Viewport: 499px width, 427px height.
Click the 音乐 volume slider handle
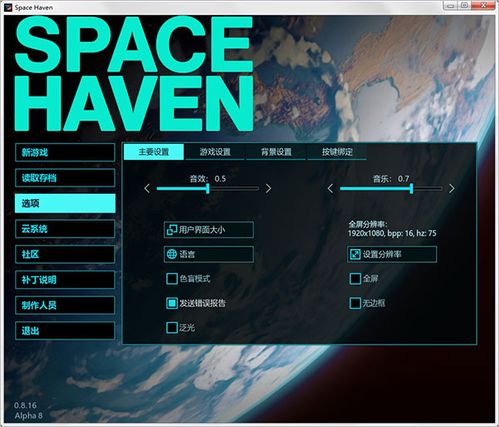pos(411,188)
